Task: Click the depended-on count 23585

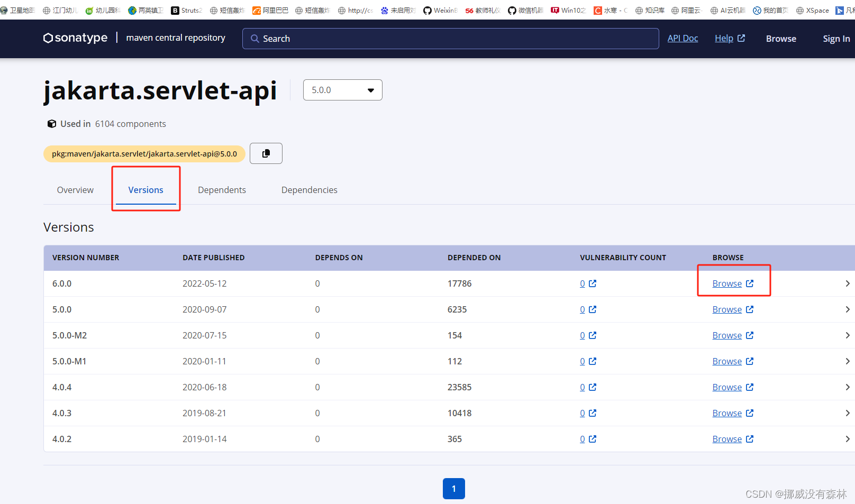Action: (x=459, y=387)
